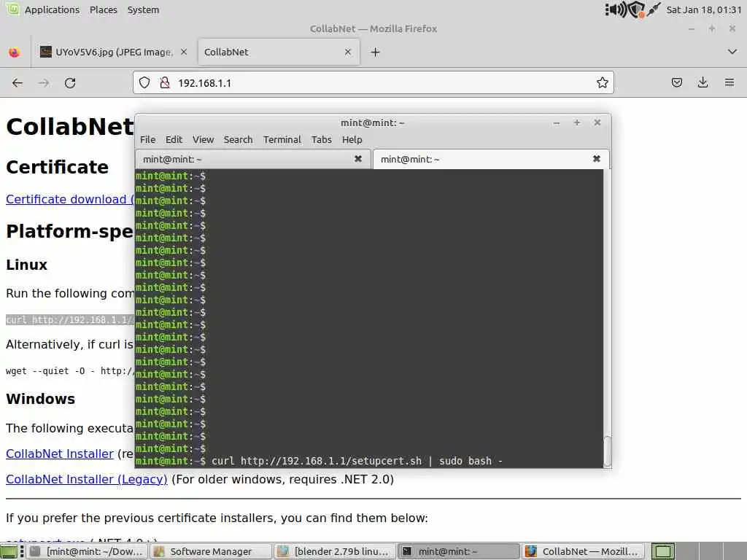Image resolution: width=747 pixels, height=560 pixels.
Task: Expand the list all tabs chevron
Action: 732,52
